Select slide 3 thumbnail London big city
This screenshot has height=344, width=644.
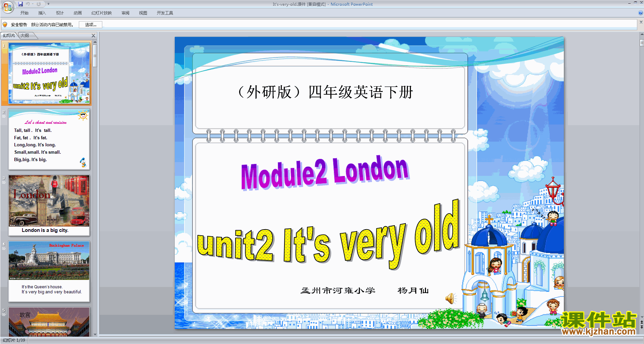point(49,205)
